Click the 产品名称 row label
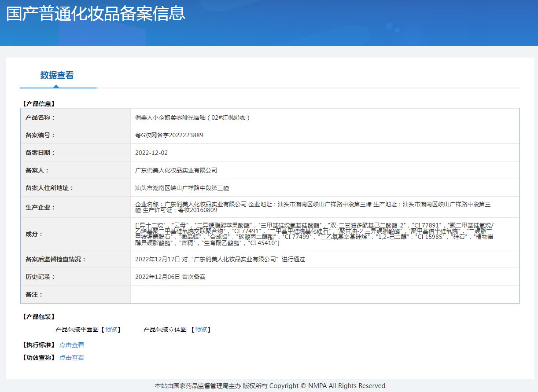Screen dimensions: 538x392 coord(40,117)
